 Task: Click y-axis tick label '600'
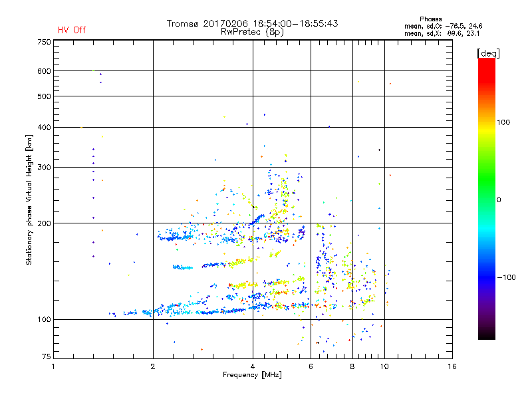pos(44,71)
